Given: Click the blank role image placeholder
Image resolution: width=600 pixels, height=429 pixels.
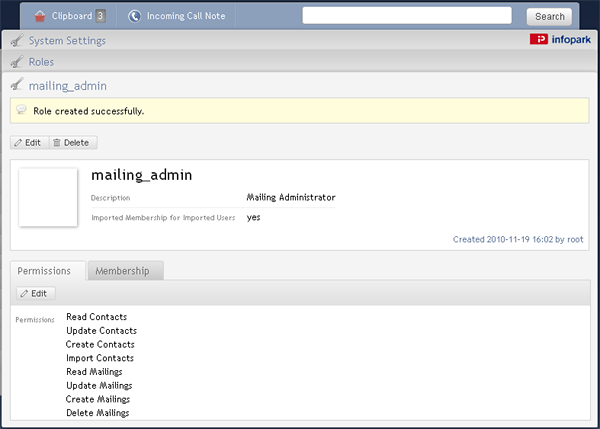Looking at the screenshot, I should click(x=48, y=197).
